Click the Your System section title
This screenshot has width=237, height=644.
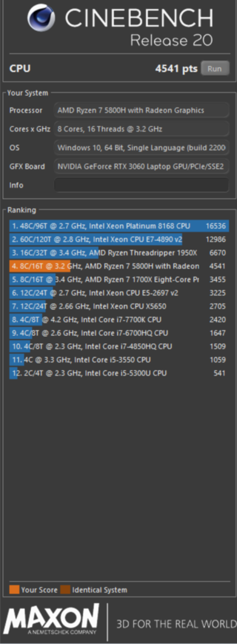tap(28, 93)
